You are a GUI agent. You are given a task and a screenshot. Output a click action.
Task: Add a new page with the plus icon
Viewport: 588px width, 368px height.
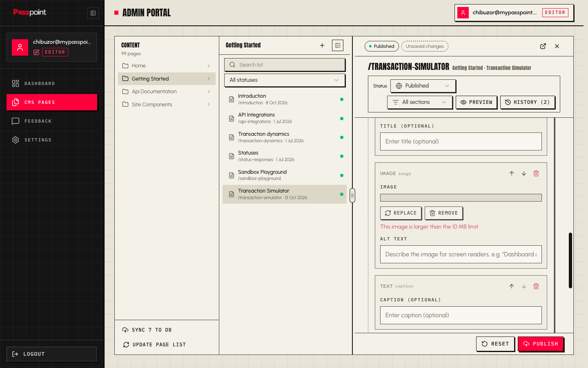click(322, 45)
